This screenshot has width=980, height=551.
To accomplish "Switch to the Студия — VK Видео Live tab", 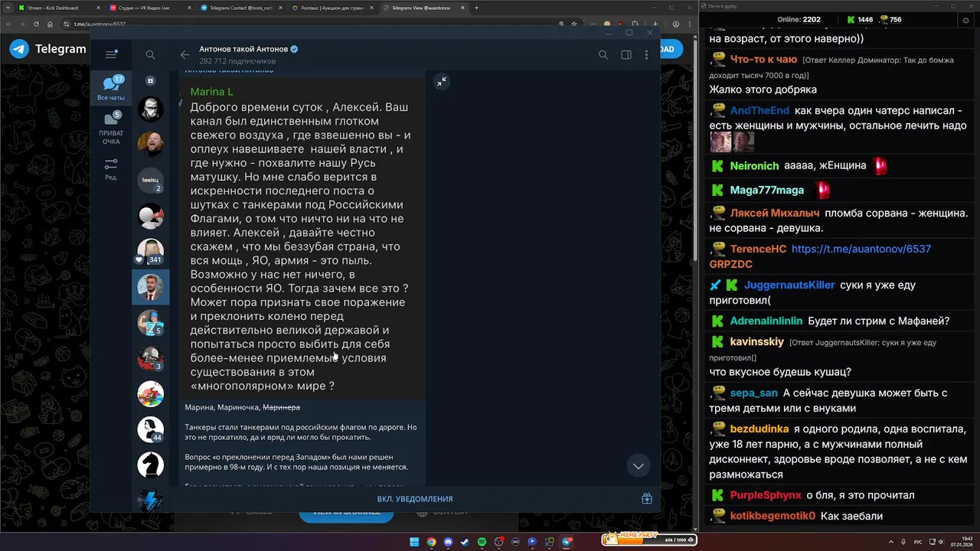I will point(150,8).
